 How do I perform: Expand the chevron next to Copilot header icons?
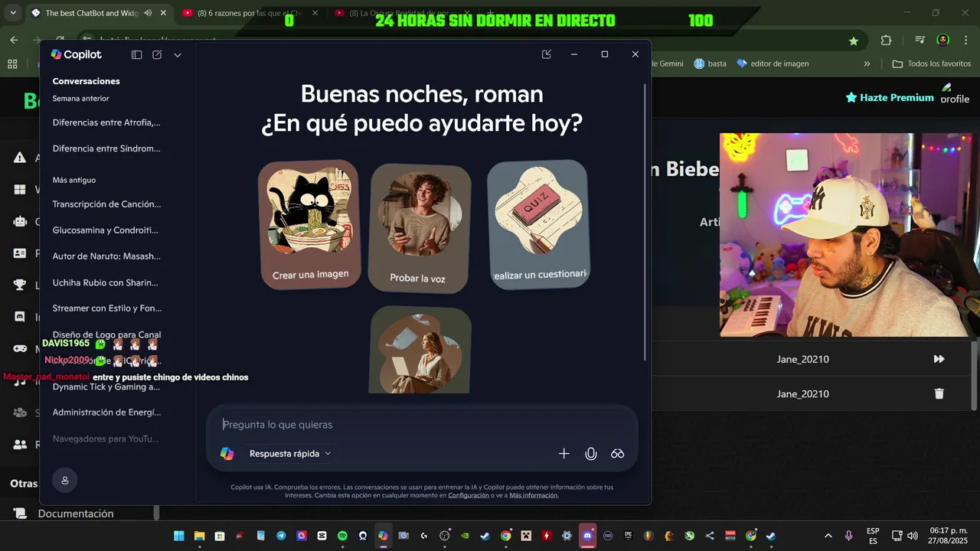178,55
